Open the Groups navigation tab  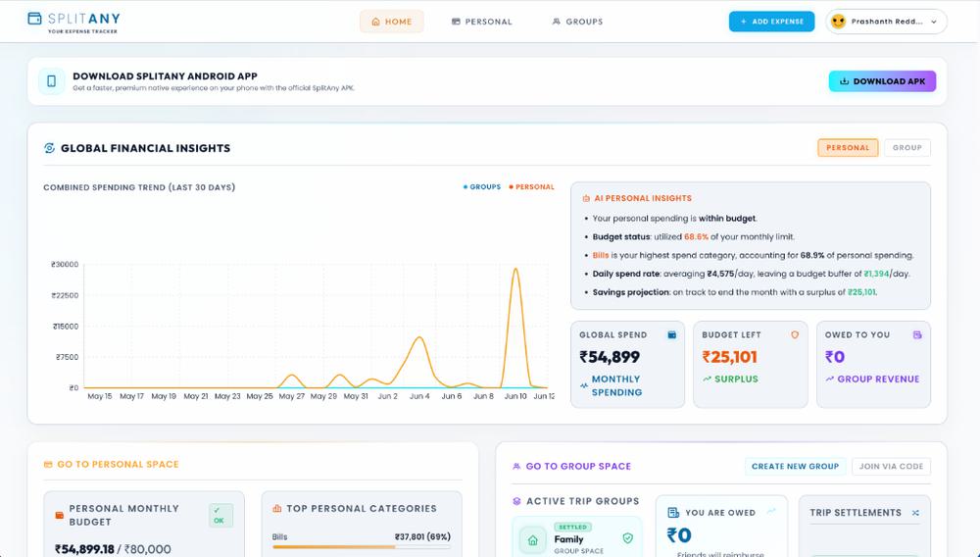[x=577, y=22]
